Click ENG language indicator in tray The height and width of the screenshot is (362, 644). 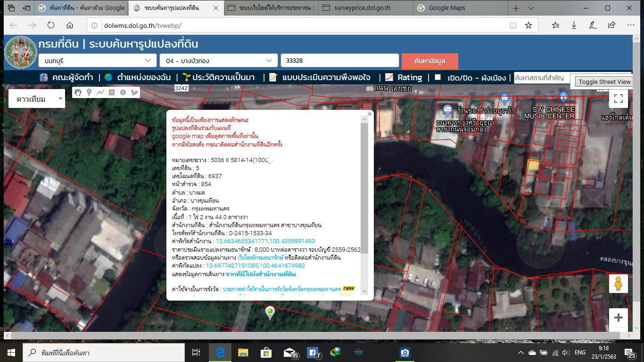click(580, 352)
